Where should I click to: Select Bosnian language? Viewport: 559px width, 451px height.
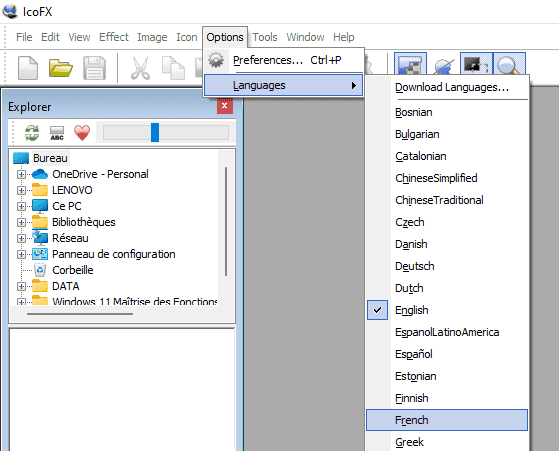(x=447, y=112)
